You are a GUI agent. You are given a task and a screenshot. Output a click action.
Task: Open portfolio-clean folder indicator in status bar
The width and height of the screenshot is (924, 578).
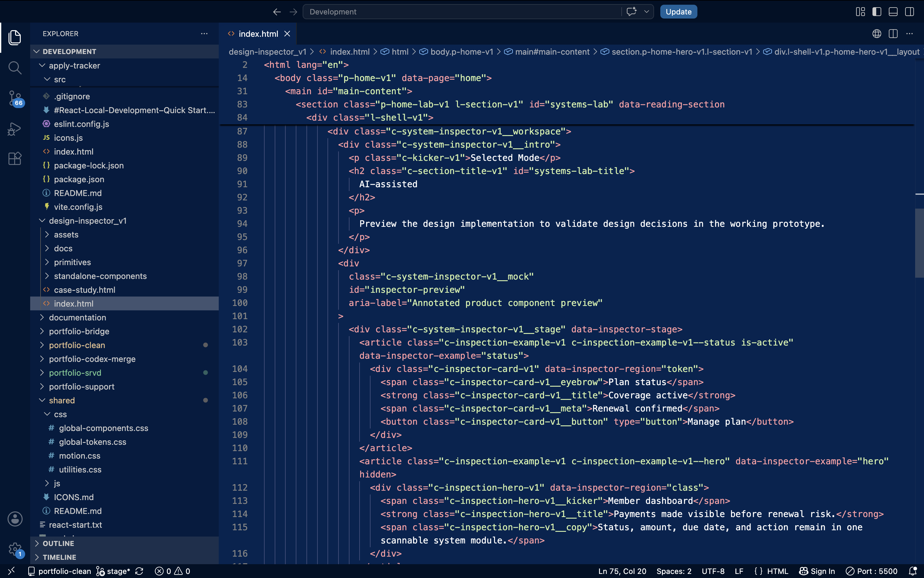(60, 571)
